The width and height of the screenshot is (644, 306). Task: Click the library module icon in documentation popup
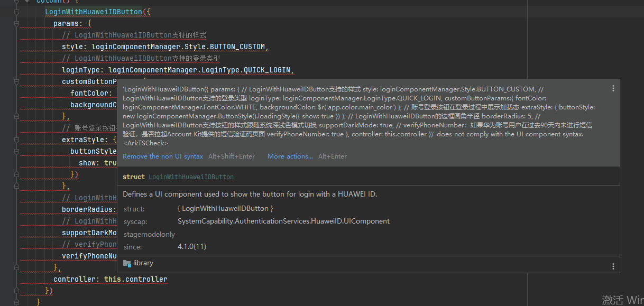coord(127,263)
